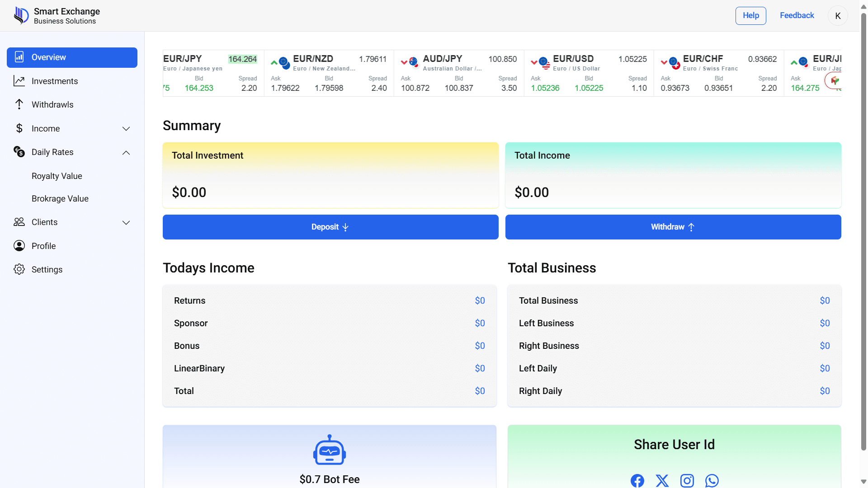Click the bot fee robot icon
This screenshot has height=488, width=868.
point(330,450)
